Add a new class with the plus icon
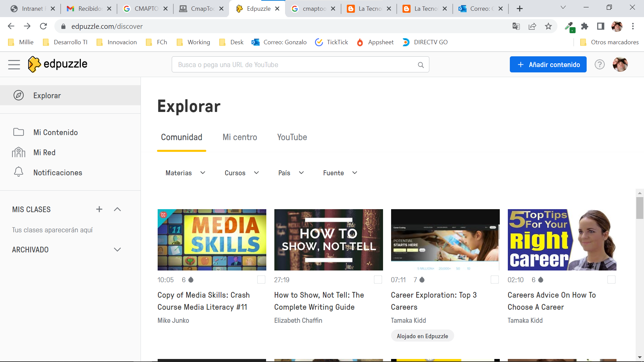The height and width of the screenshot is (362, 644). pyautogui.click(x=99, y=209)
